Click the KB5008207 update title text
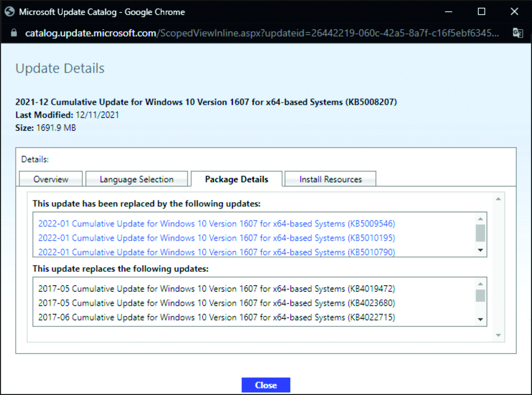Image resolution: width=532 pixels, height=395 pixels. (206, 102)
